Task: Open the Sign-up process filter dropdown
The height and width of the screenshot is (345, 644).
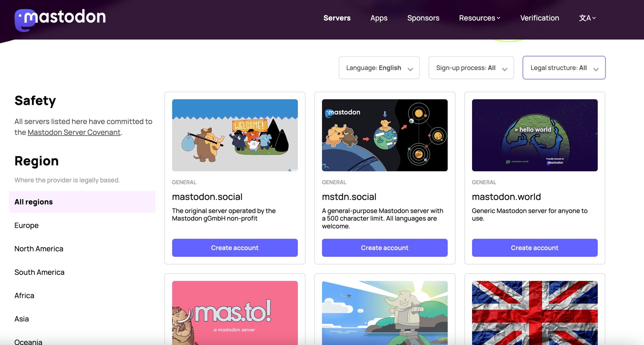Action: 471,68
